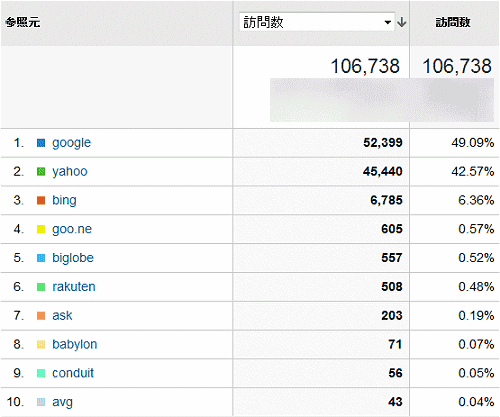This screenshot has height=417, width=500.
Task: Click the rakuten source link
Action: tap(74, 287)
